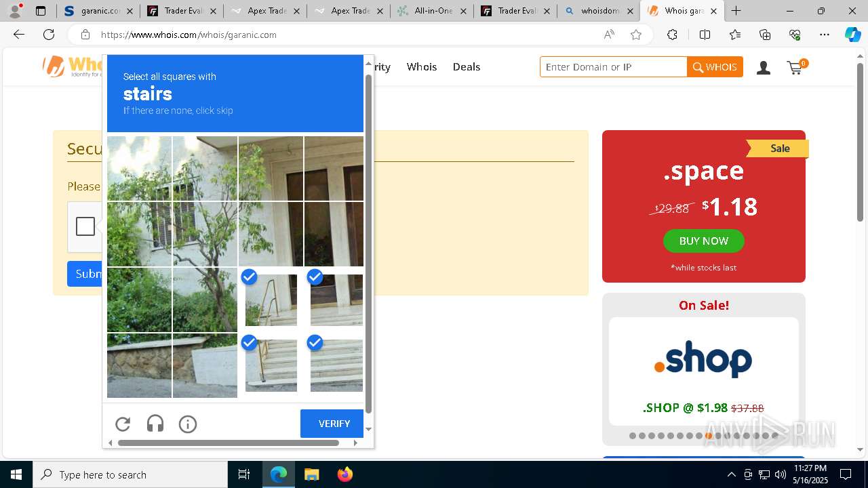This screenshot has height=488, width=868.
Task: Click scroll right arrow under captcha
Action: click(355, 443)
